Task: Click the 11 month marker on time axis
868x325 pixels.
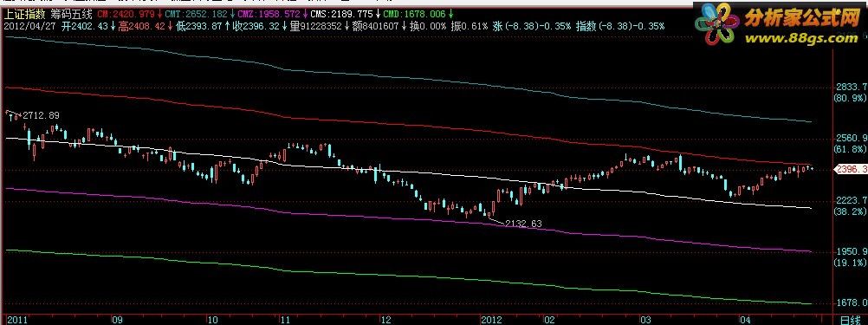Action: click(x=285, y=320)
